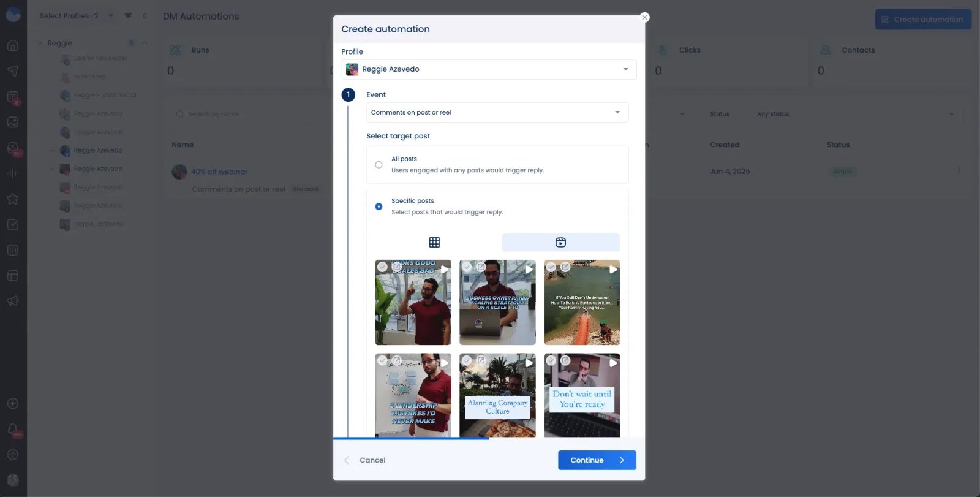This screenshot has width=980, height=497.
Task: Open the Home icon in left sidebar
Action: click(x=13, y=45)
